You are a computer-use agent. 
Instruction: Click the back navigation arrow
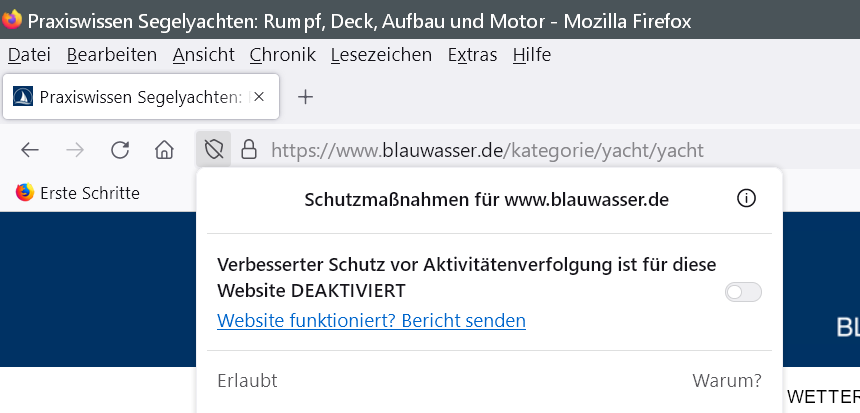(30, 150)
